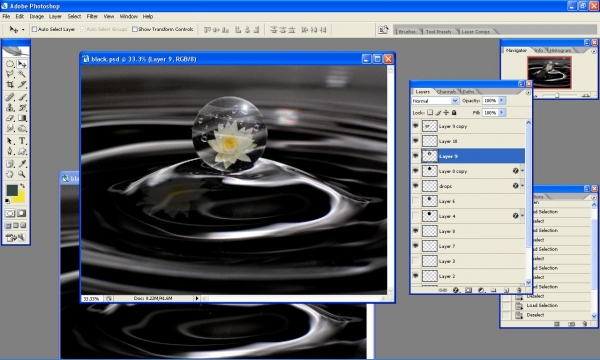The image size is (600, 360).
Task: Select the Slice tool
Action: pyautogui.click(x=22, y=84)
